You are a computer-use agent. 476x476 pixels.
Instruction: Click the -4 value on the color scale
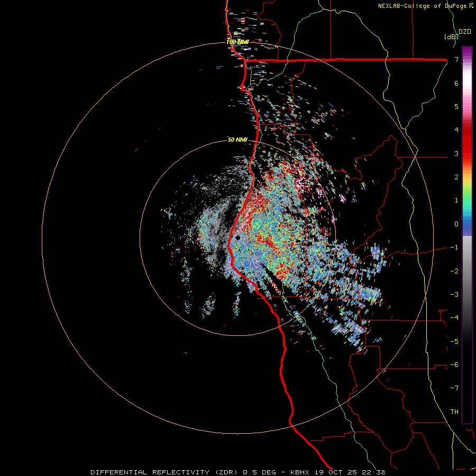tap(454, 318)
